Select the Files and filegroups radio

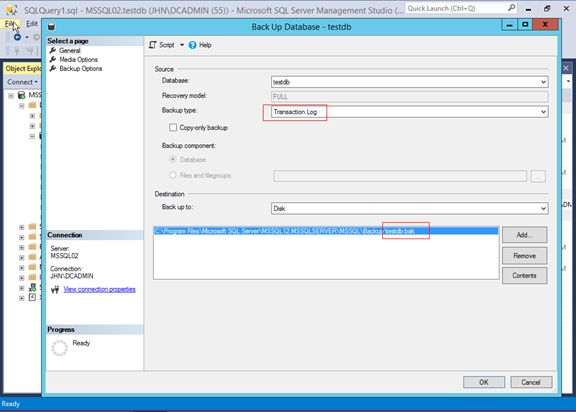tap(173, 175)
